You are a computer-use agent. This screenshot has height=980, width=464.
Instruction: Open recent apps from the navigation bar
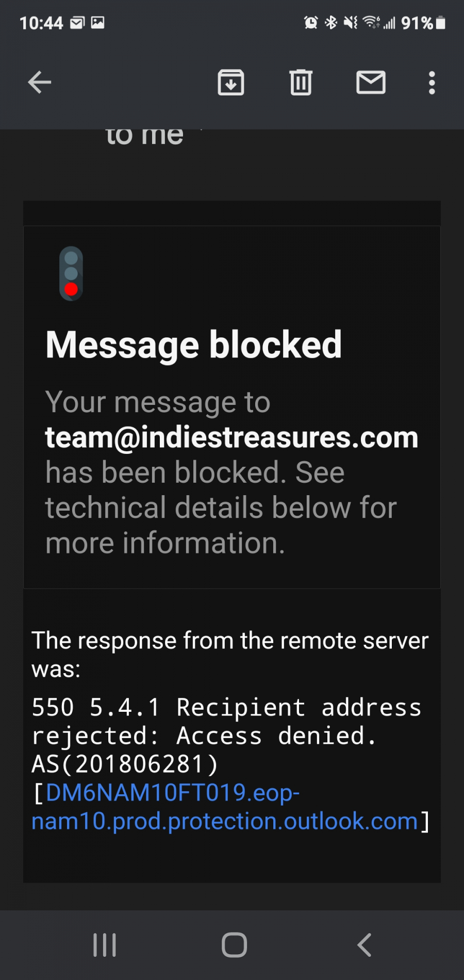coord(105,945)
